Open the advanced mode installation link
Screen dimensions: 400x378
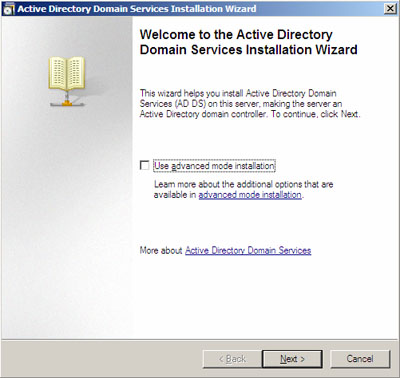[250, 195]
